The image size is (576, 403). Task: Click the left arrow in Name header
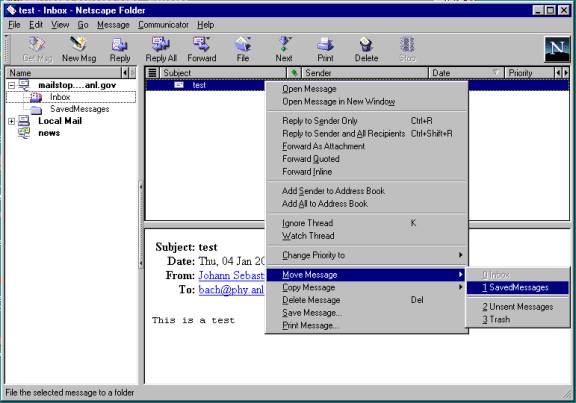[125, 73]
